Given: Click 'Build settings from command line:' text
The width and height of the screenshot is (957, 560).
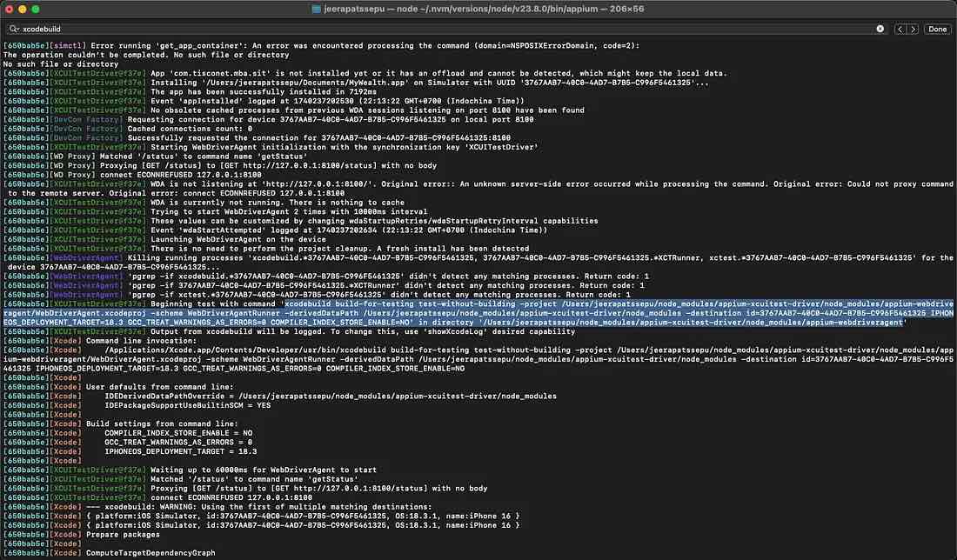Looking at the screenshot, I should coord(162,424).
